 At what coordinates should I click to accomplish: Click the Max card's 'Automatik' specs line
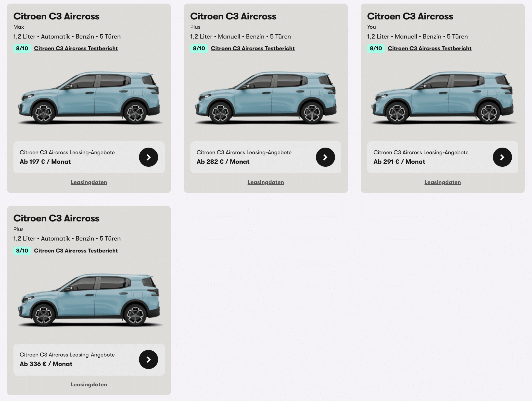pos(67,36)
